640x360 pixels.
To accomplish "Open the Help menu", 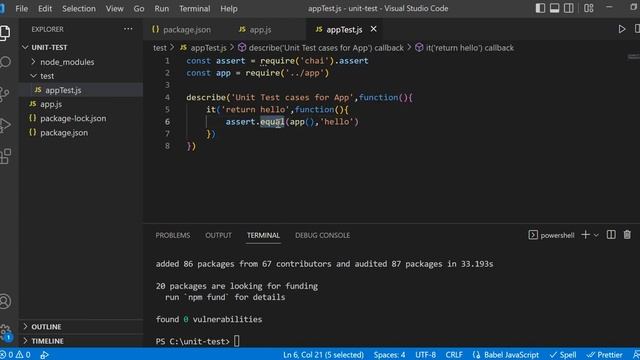I will point(229,9).
